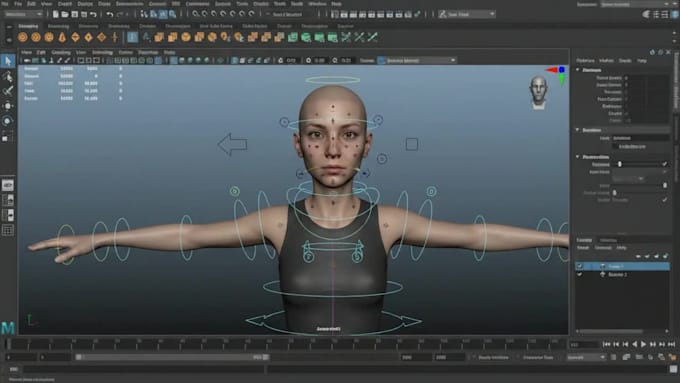Open the viewport color space dropdown
The image size is (680, 383).
(x=417, y=60)
